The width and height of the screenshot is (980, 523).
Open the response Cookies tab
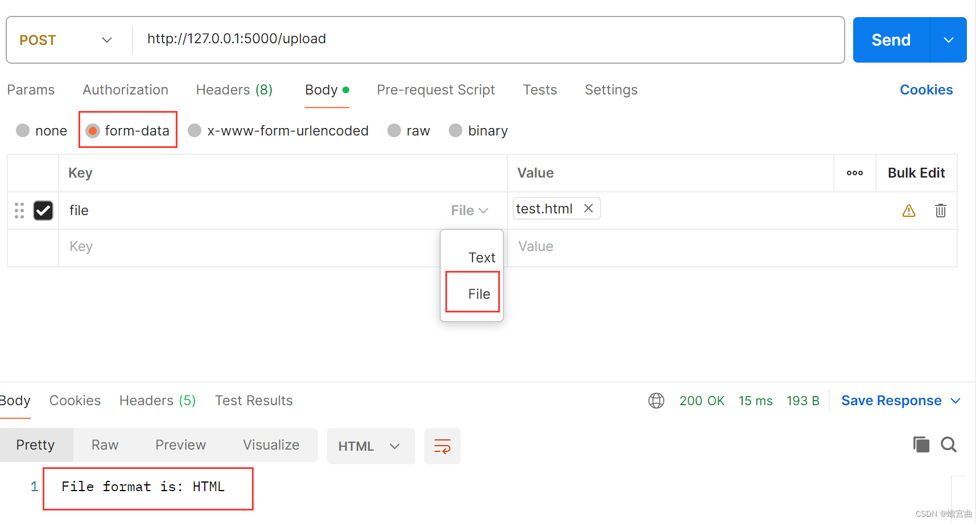75,401
